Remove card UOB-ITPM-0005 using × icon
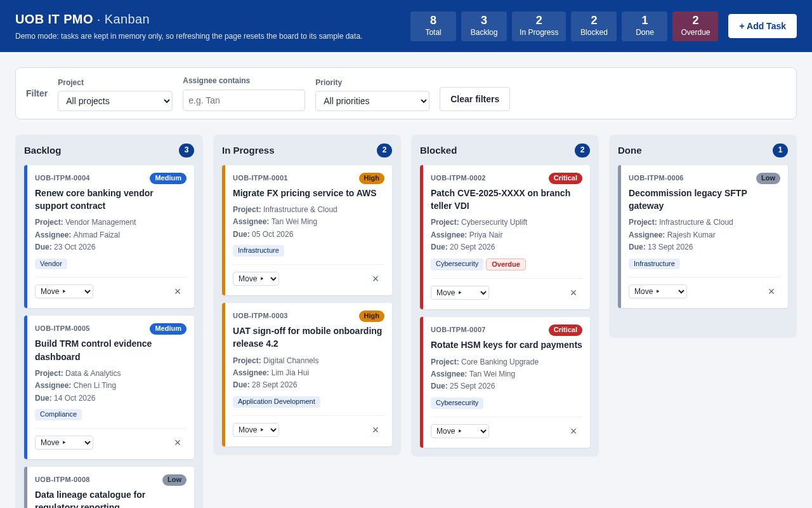The image size is (812, 508). pyautogui.click(x=178, y=443)
